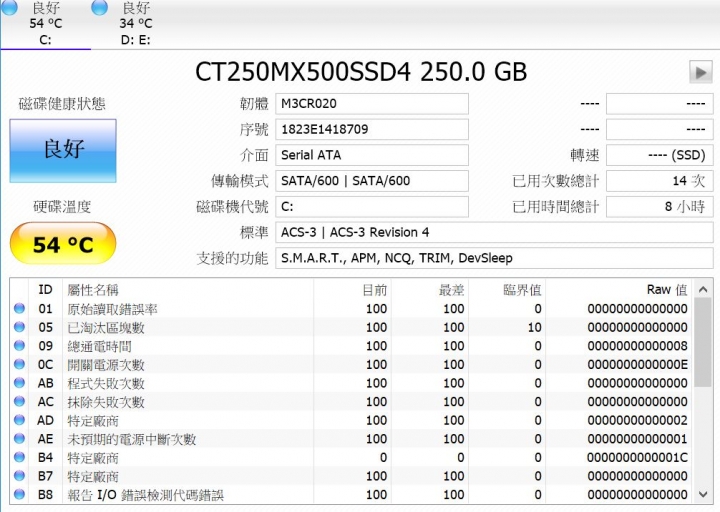Viewport: 720px width, 512px height.
Task: Select the 報告 I/O 錯誤檢測代碼錯誤 row
Action: (x=352, y=495)
